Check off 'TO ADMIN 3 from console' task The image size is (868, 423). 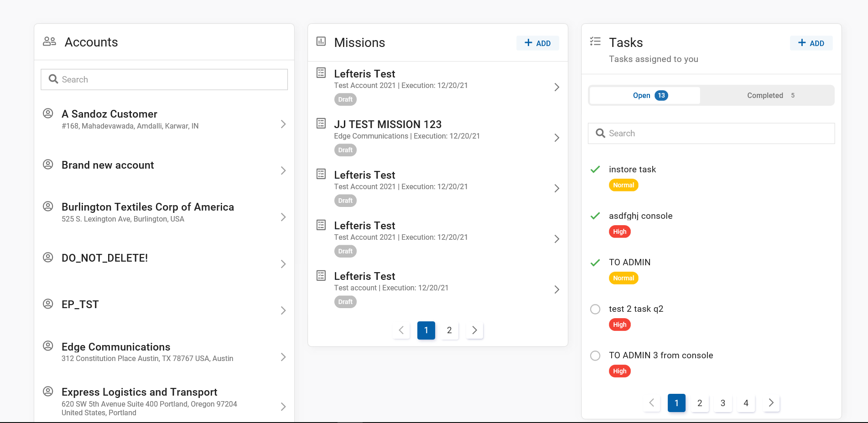click(x=595, y=356)
